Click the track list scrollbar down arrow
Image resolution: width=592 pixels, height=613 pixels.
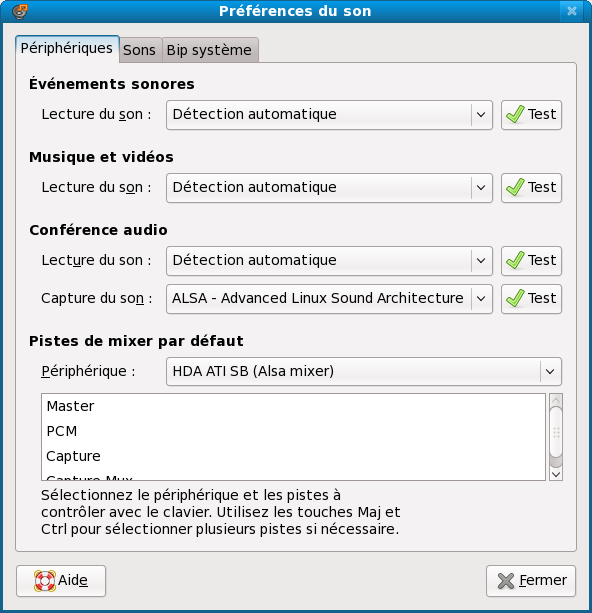pos(556,474)
